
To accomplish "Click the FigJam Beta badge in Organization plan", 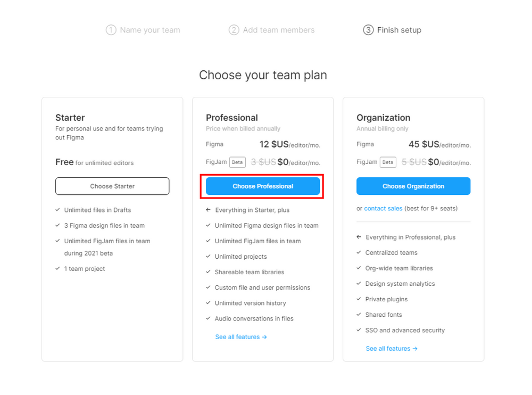I will pos(388,162).
